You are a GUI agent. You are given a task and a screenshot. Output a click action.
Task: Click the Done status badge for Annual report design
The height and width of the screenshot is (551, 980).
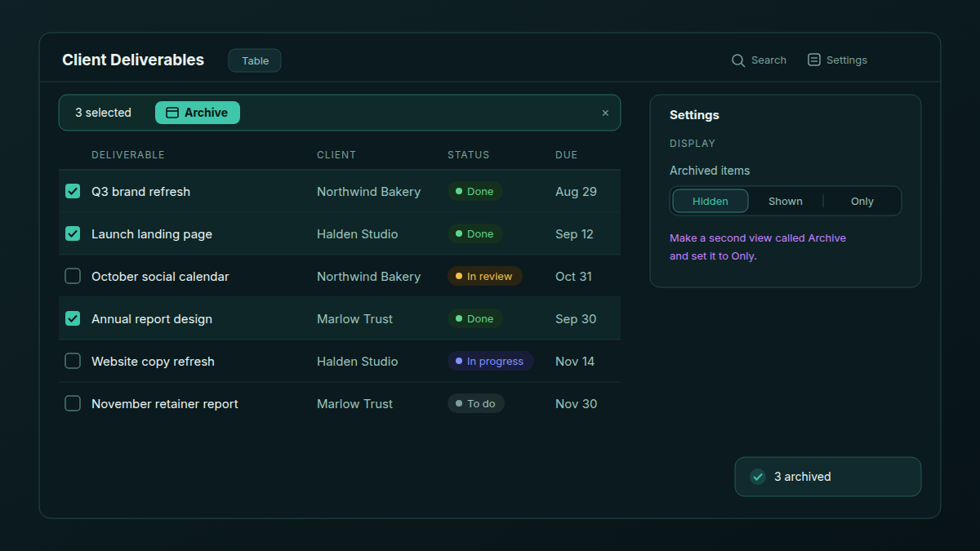click(x=475, y=318)
